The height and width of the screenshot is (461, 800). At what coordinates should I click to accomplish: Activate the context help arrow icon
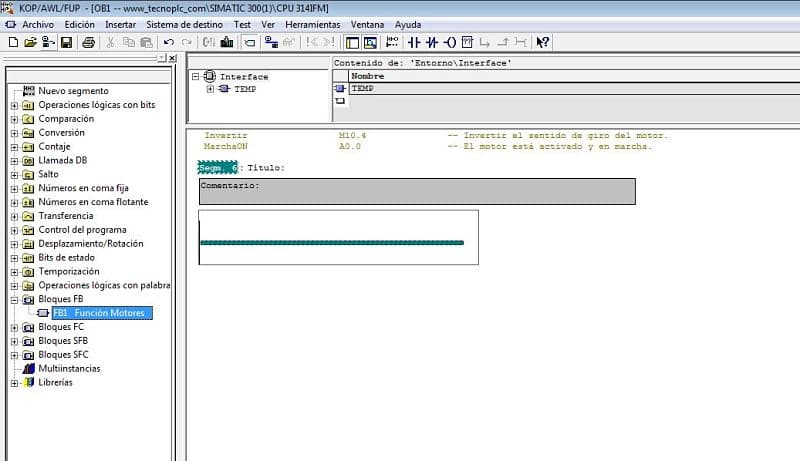click(x=542, y=42)
